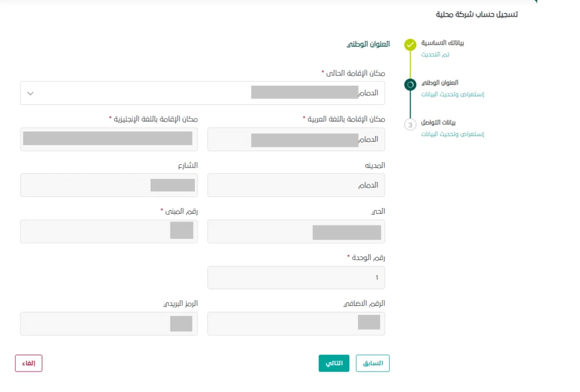The width and height of the screenshot is (580, 392).
Task: Click the الشارع input field
Action: point(109,185)
